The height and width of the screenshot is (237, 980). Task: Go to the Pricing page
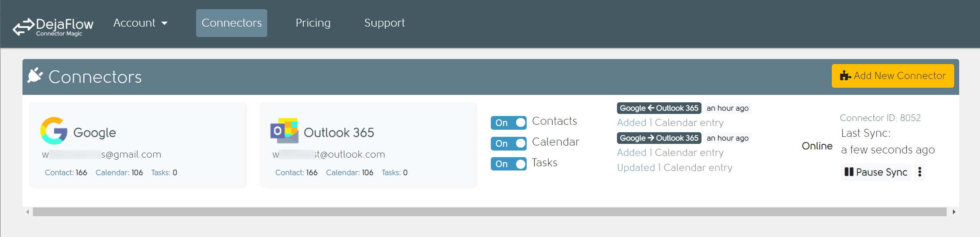click(313, 23)
